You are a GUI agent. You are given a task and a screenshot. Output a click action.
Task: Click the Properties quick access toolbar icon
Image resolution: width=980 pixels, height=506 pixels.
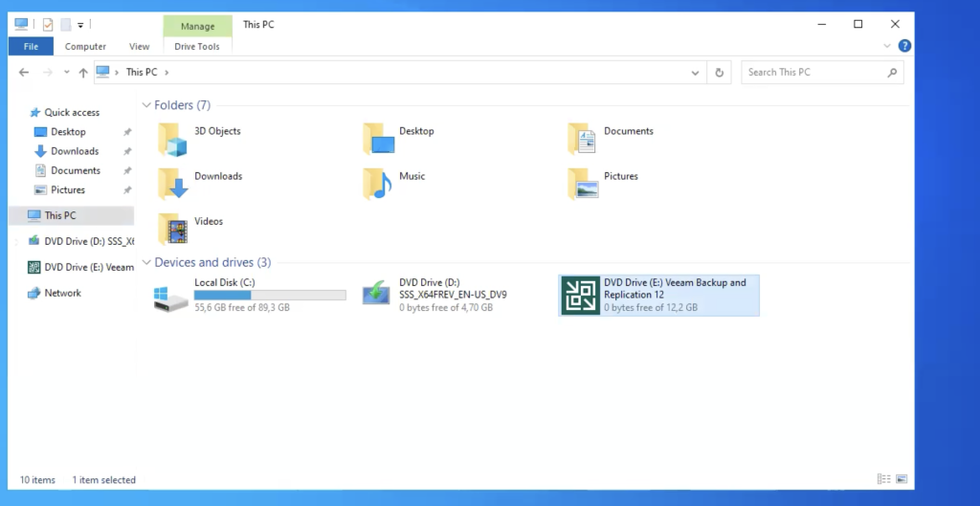pyautogui.click(x=48, y=24)
